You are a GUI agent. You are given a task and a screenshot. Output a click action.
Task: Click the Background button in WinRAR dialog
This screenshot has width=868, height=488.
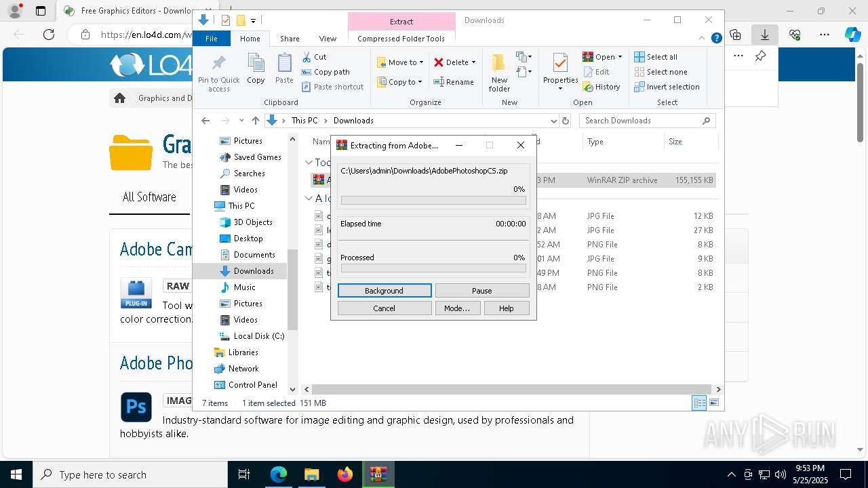click(x=384, y=291)
